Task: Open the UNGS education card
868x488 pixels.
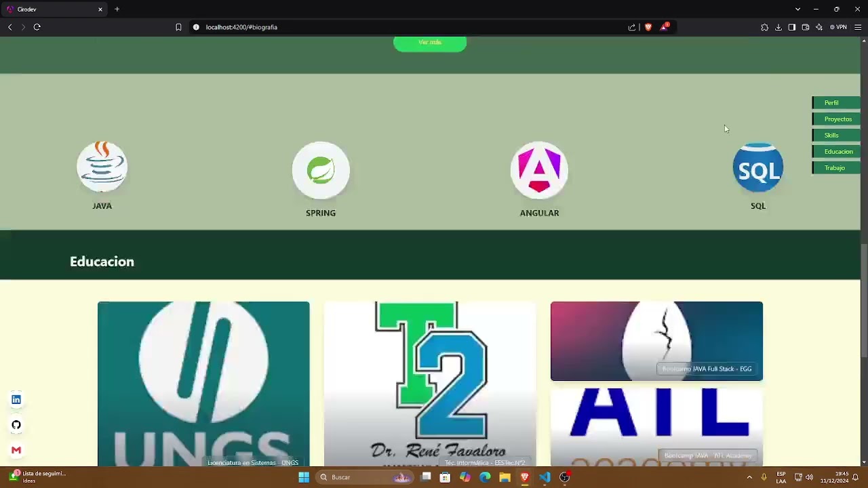Action: [203, 384]
